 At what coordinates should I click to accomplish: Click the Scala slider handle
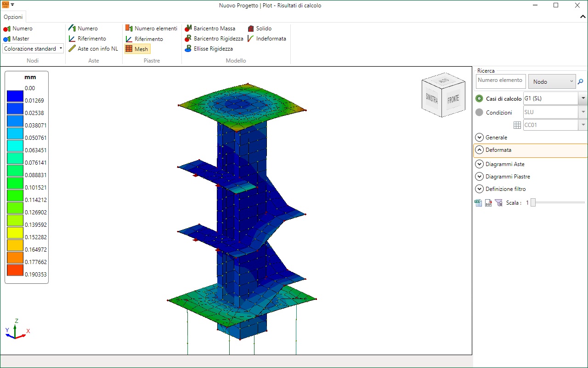click(533, 203)
